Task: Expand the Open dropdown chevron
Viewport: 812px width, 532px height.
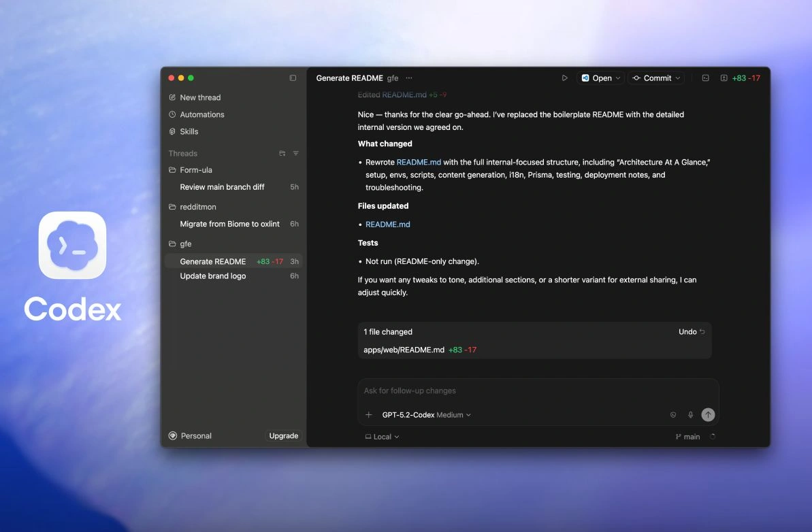Action: point(618,78)
